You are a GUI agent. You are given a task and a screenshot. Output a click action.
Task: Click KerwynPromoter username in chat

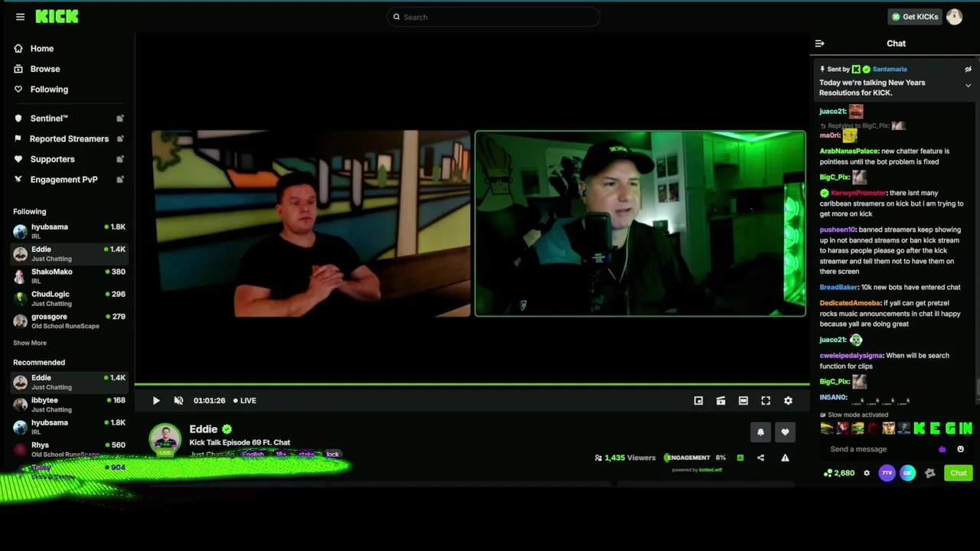tap(858, 193)
